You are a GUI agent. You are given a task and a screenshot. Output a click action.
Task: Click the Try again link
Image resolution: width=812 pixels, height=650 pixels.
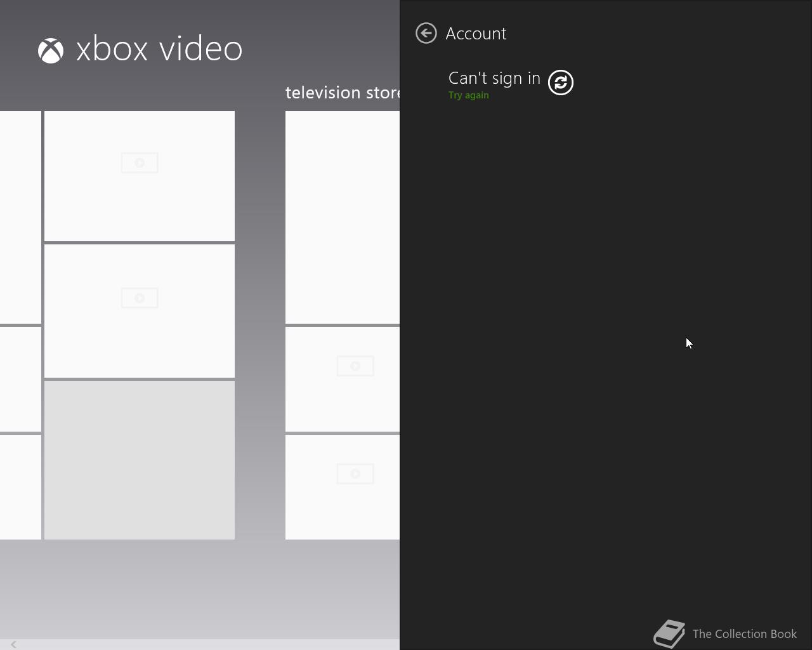[x=468, y=95]
